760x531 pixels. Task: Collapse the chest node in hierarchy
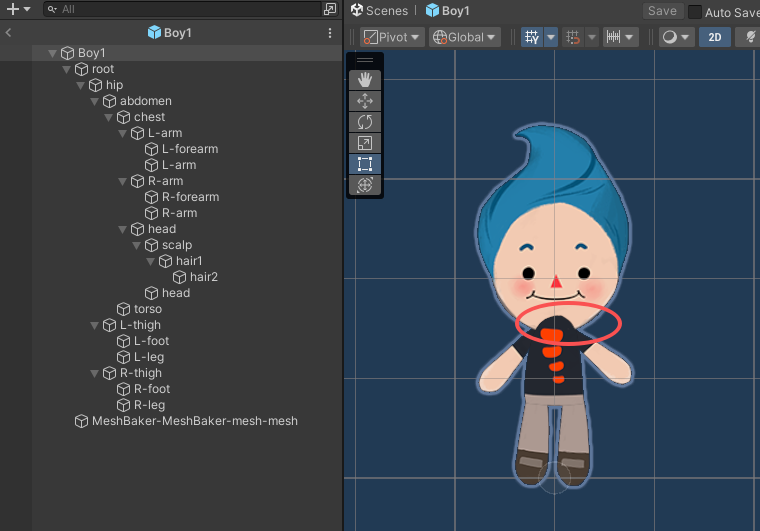tap(108, 117)
